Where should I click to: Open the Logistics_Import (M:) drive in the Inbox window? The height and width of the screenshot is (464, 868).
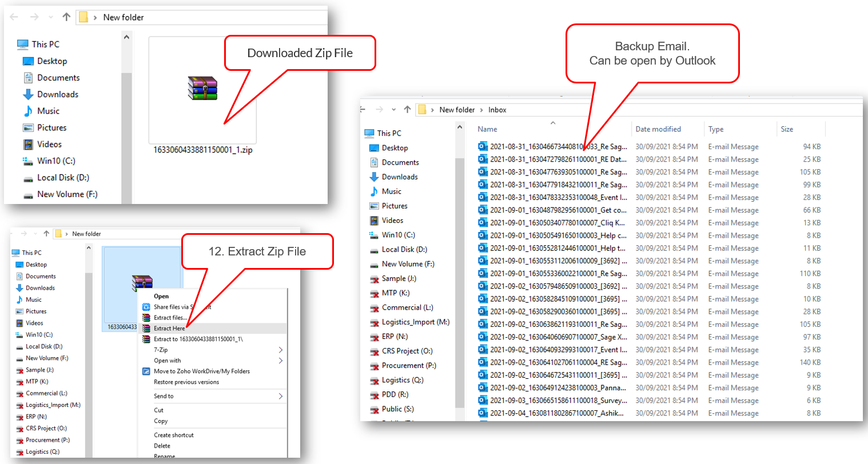(x=415, y=322)
